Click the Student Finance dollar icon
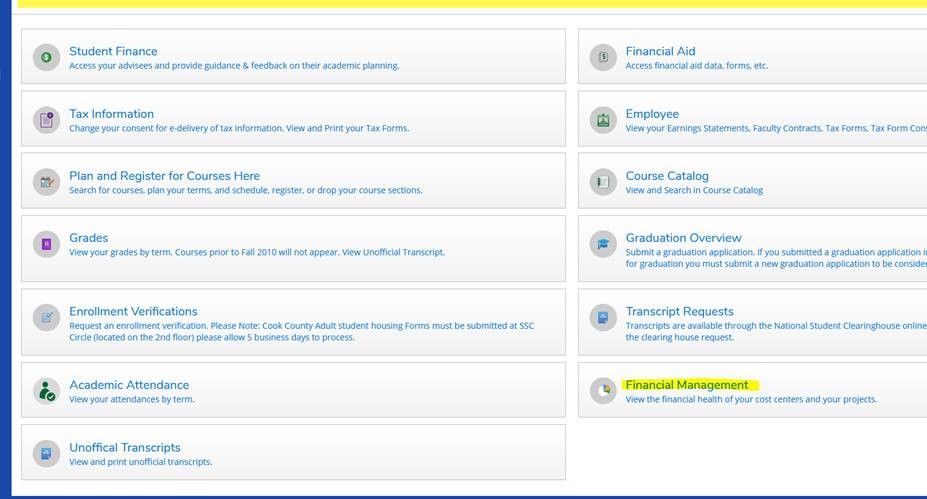 point(46,57)
